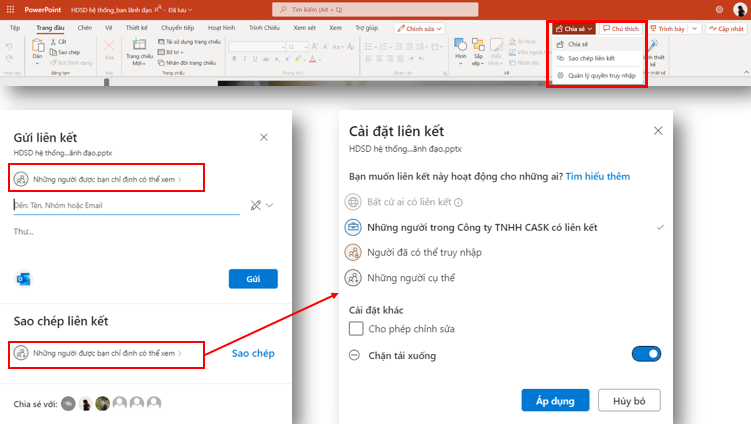Click the Áp dụng button

[x=555, y=401]
